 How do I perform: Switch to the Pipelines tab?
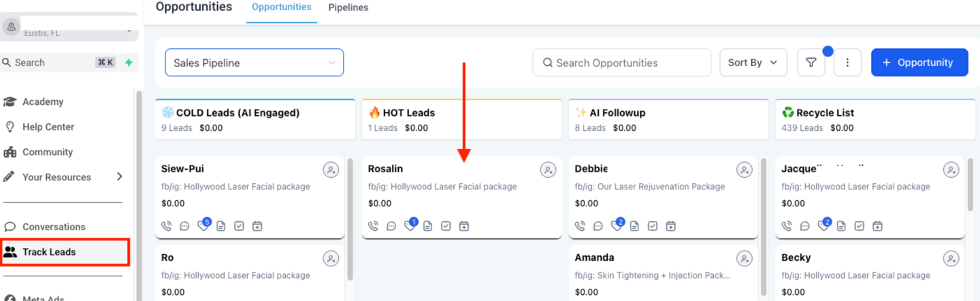coord(348,7)
